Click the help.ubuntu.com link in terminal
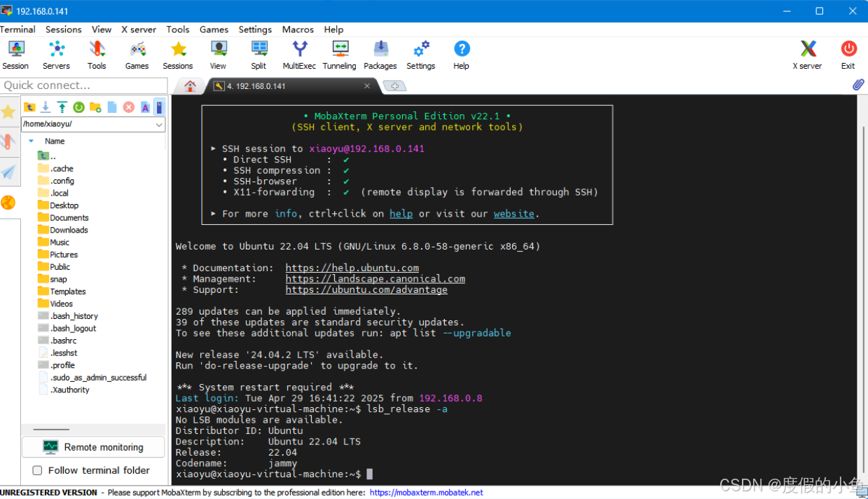The height and width of the screenshot is (499, 868). (x=352, y=268)
